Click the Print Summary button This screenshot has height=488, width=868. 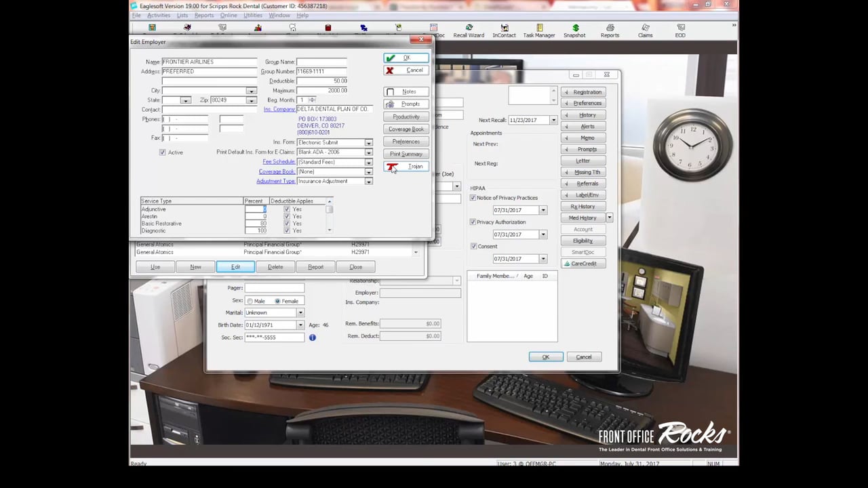[x=406, y=154]
